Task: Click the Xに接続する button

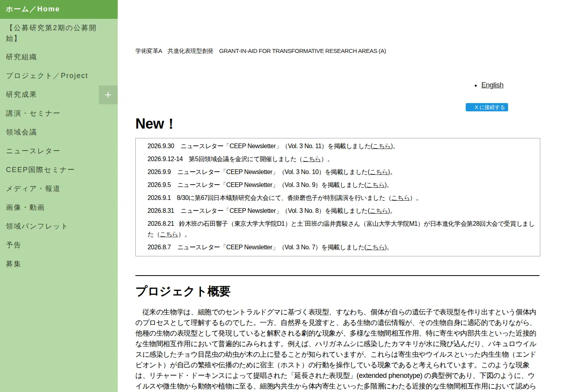Action: coord(487,107)
